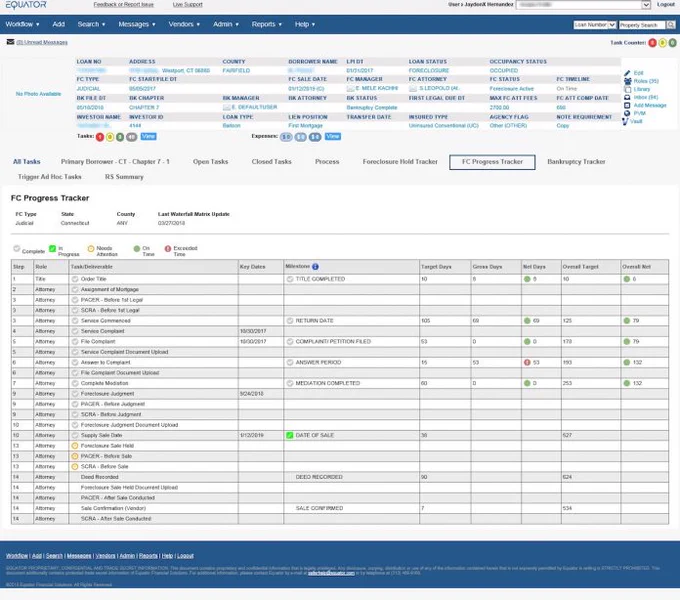The height and width of the screenshot is (600, 680).
Task: Click FC Attorney mail icon
Action: (x=413, y=88)
